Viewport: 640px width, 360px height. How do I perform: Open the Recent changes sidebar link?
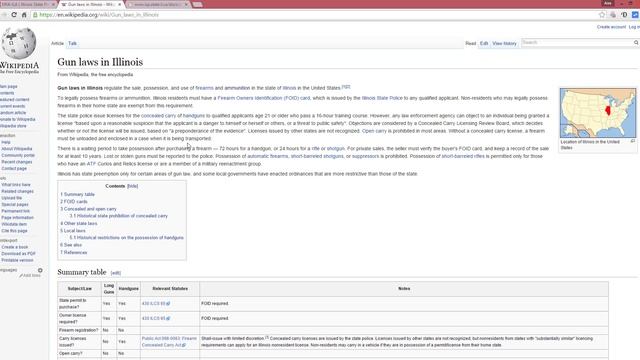point(17,162)
